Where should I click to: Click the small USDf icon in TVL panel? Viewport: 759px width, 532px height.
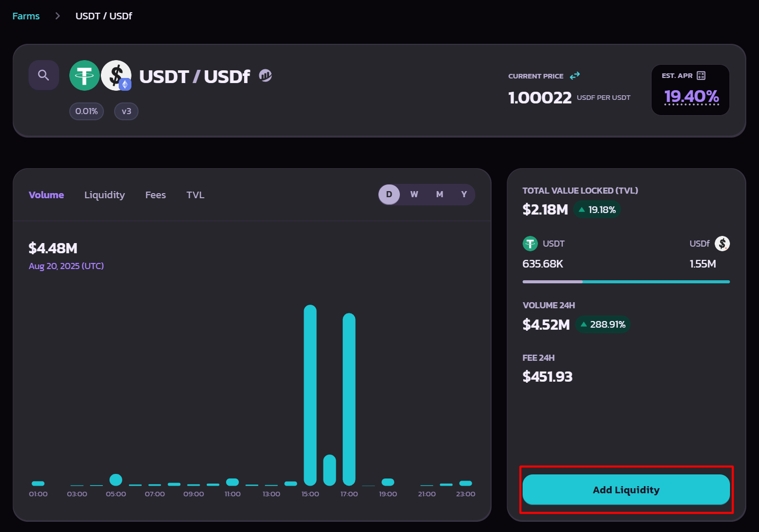pyautogui.click(x=722, y=244)
